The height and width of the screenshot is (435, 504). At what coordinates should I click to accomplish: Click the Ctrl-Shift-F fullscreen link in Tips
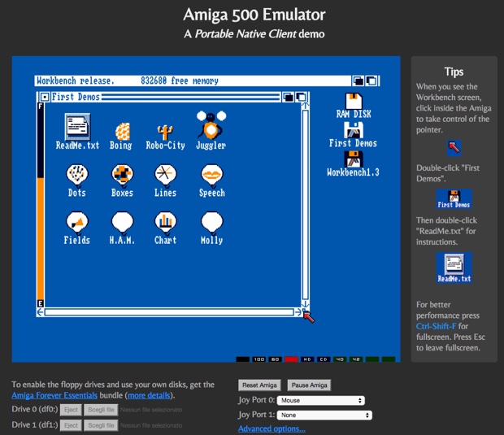click(x=436, y=326)
